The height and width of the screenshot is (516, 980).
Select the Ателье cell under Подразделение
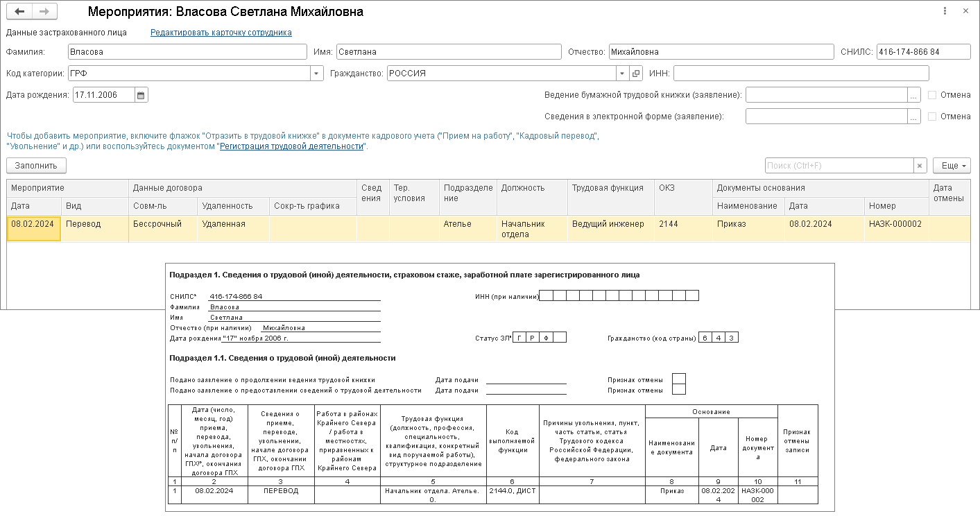tap(468, 229)
